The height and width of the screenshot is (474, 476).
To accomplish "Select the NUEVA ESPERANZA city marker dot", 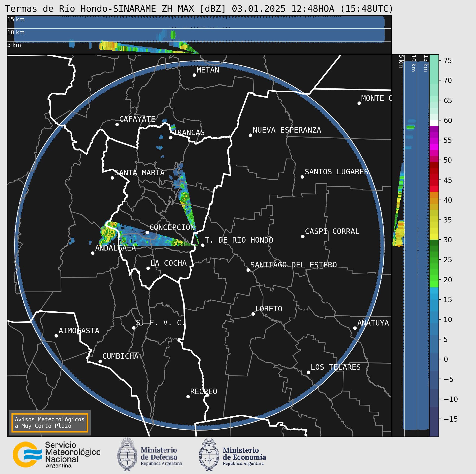I will (x=250, y=135).
